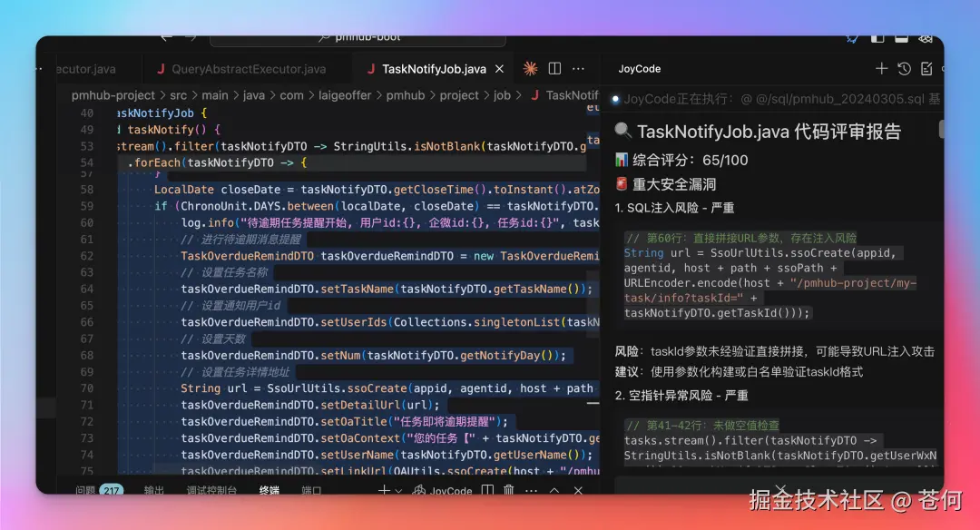980x530 pixels.
Task: Click line 71 setDetailUrl(url) call
Action: click(310, 405)
